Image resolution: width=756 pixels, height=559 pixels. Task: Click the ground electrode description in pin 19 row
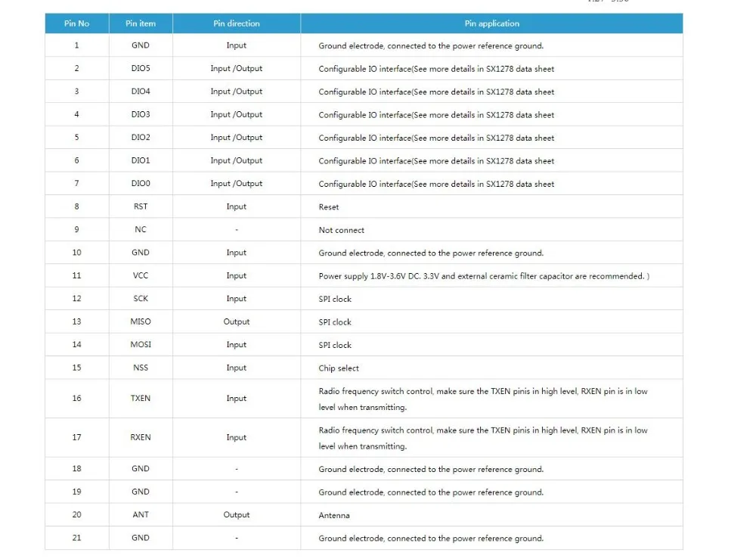point(431,492)
